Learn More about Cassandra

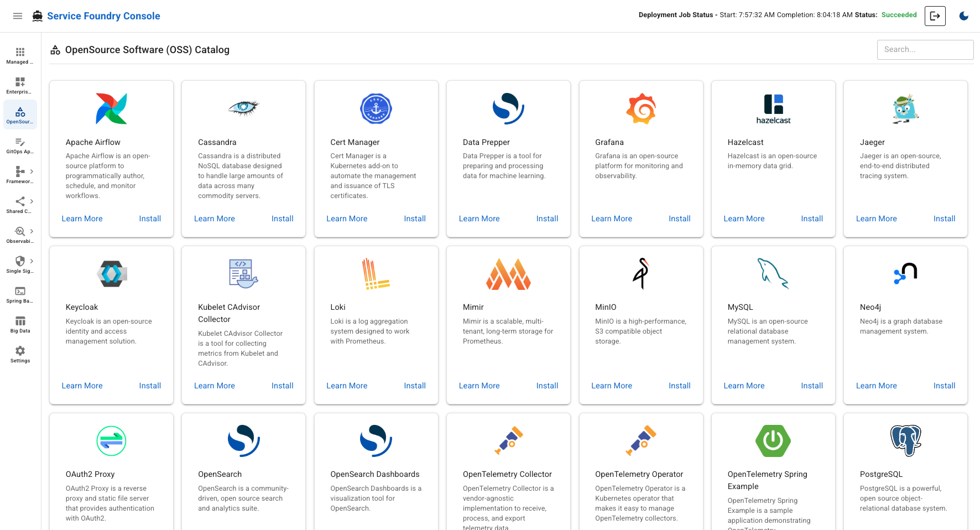(215, 219)
